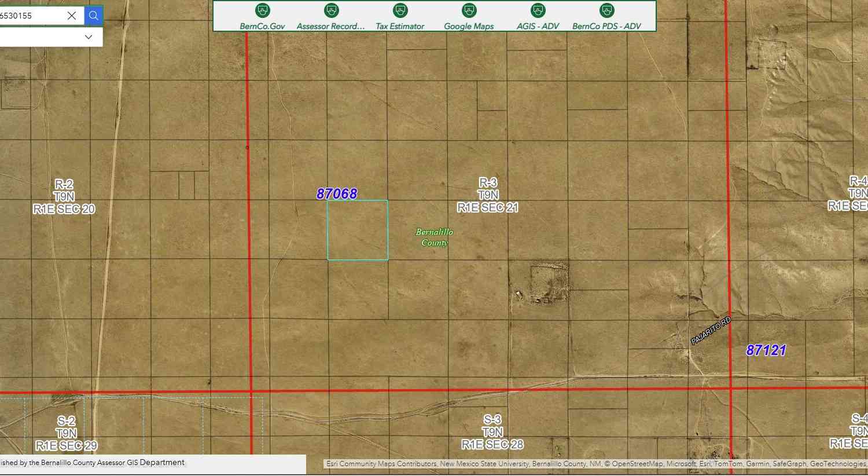Click the Assessor Record... link label
This screenshot has width=868, height=476.
[331, 26]
